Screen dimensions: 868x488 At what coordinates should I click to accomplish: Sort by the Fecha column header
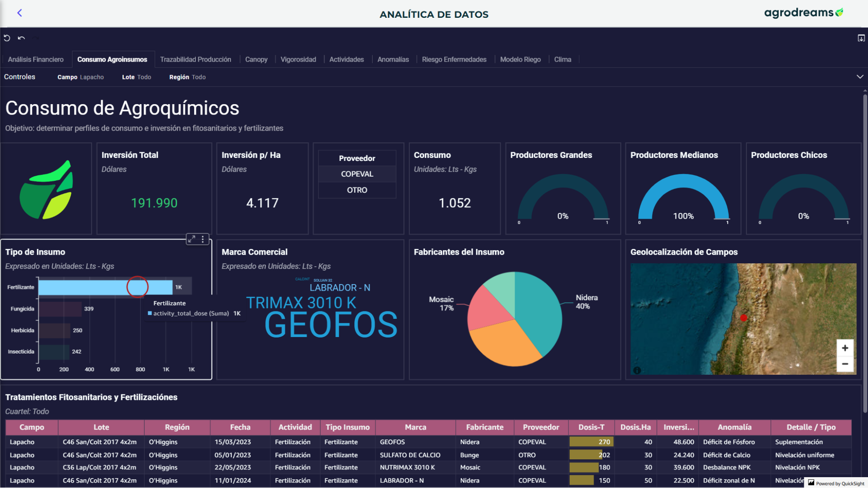(x=240, y=427)
